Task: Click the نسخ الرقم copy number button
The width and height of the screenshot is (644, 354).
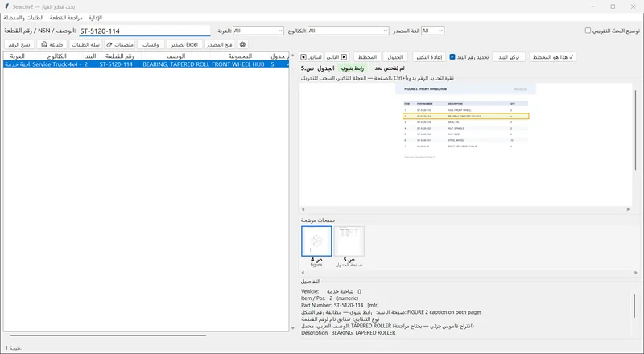Action: tap(19, 44)
